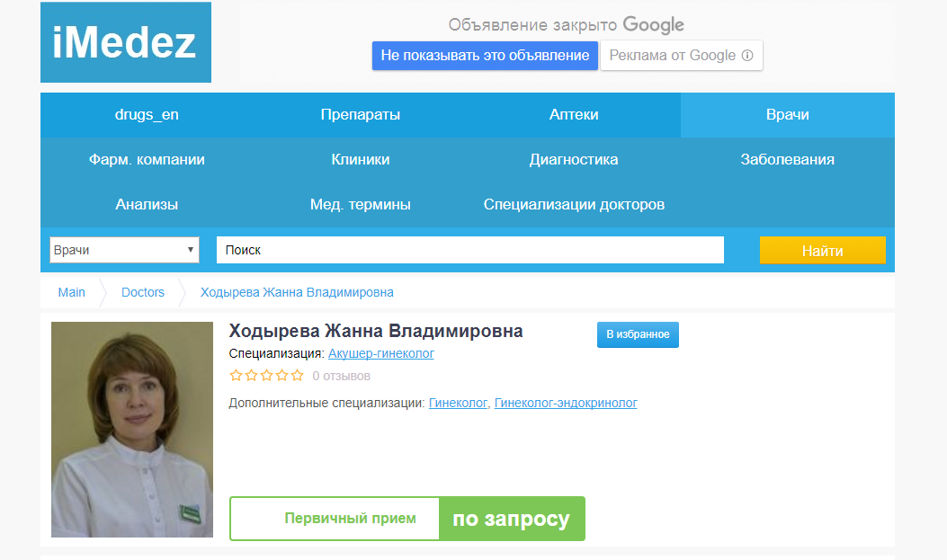Click the Google ad info icon
The width and height of the screenshot is (947, 560).
(746, 56)
